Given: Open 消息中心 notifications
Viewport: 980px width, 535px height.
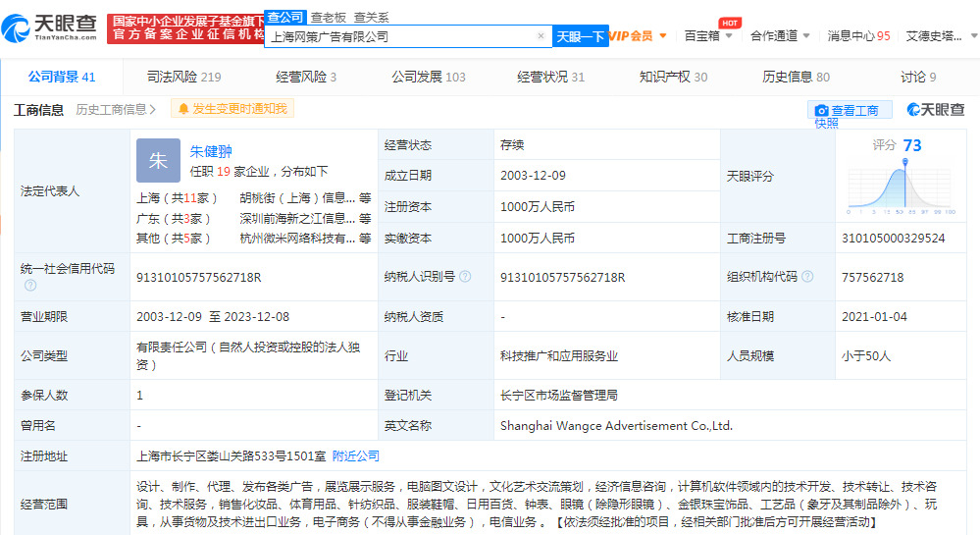Looking at the screenshot, I should (x=858, y=35).
